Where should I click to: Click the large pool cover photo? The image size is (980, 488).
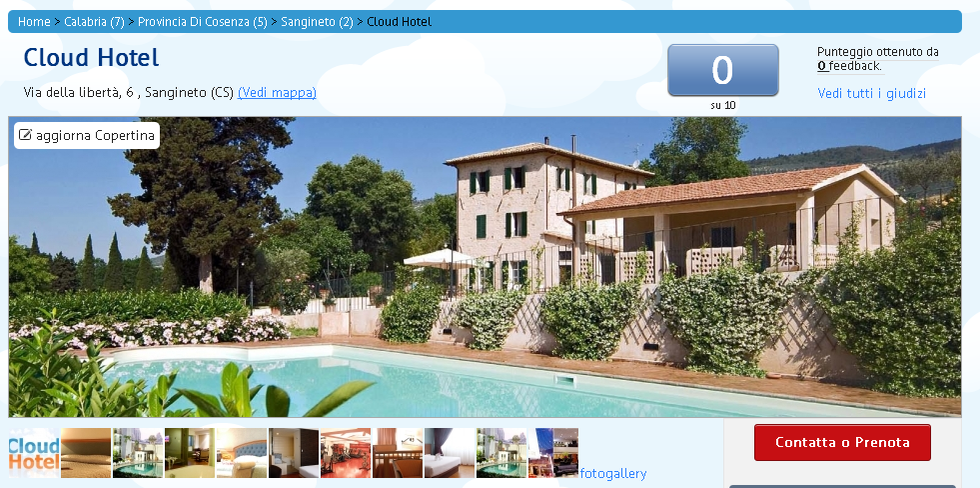point(485,267)
